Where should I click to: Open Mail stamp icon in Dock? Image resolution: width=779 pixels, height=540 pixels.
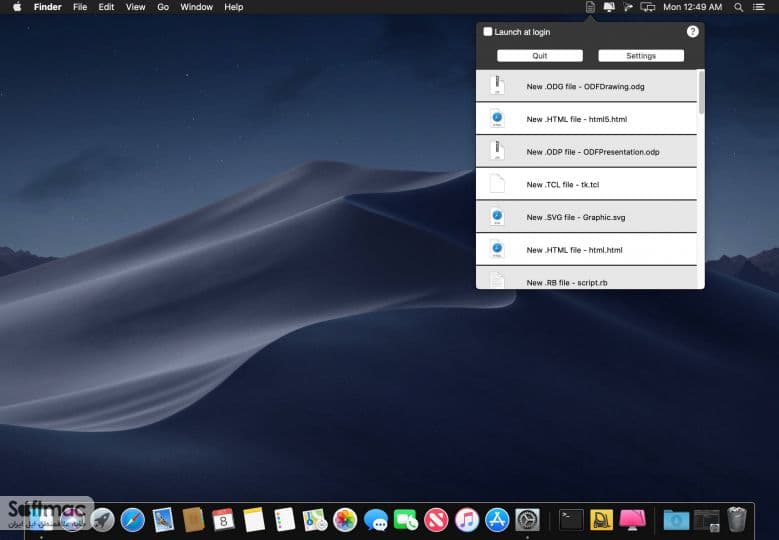tap(163, 520)
